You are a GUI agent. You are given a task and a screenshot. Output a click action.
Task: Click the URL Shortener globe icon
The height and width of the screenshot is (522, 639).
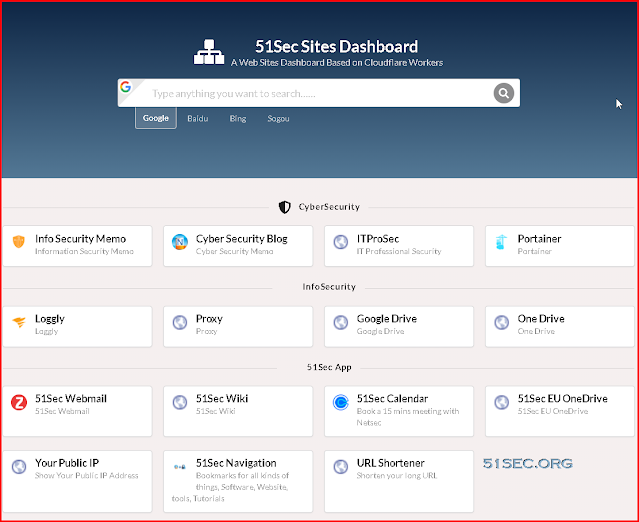(x=341, y=467)
